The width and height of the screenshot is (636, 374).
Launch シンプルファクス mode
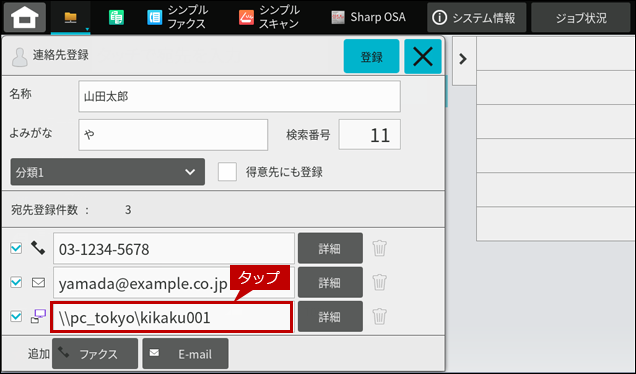pyautogui.click(x=177, y=17)
